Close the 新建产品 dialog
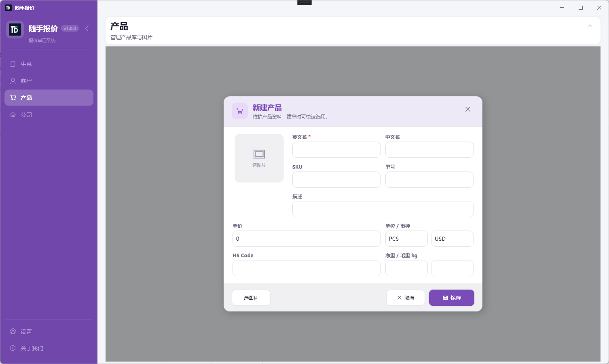 [x=468, y=109]
